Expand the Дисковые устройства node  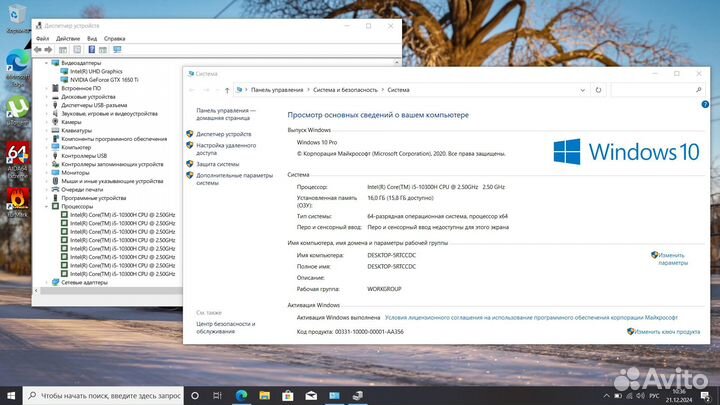pyautogui.click(x=46, y=97)
